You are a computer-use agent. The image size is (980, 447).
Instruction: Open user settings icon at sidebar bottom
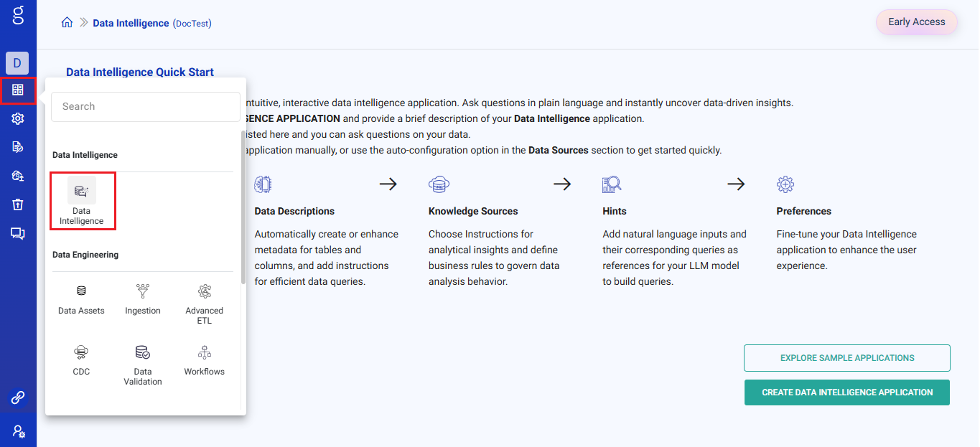pyautogui.click(x=18, y=431)
